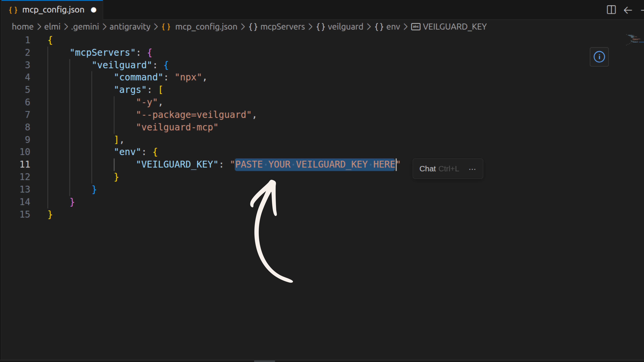Click the elmi breadcrumb
644x362 pixels.
pyautogui.click(x=52, y=27)
